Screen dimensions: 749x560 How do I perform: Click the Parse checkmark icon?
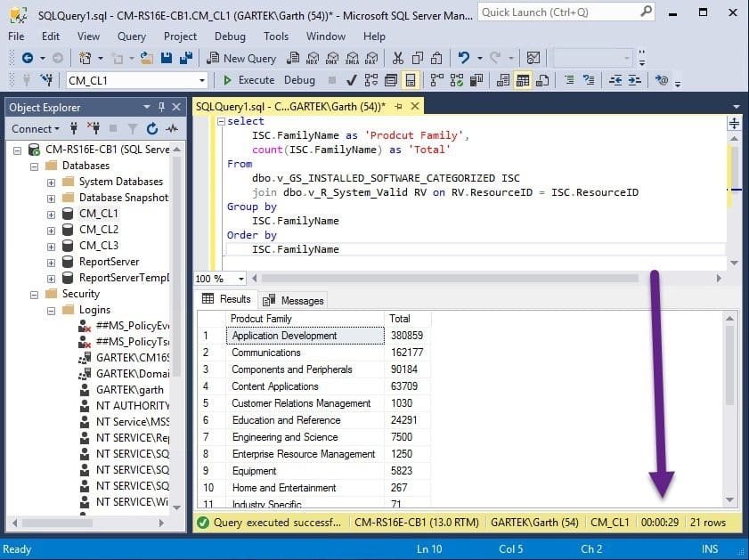pyautogui.click(x=352, y=80)
